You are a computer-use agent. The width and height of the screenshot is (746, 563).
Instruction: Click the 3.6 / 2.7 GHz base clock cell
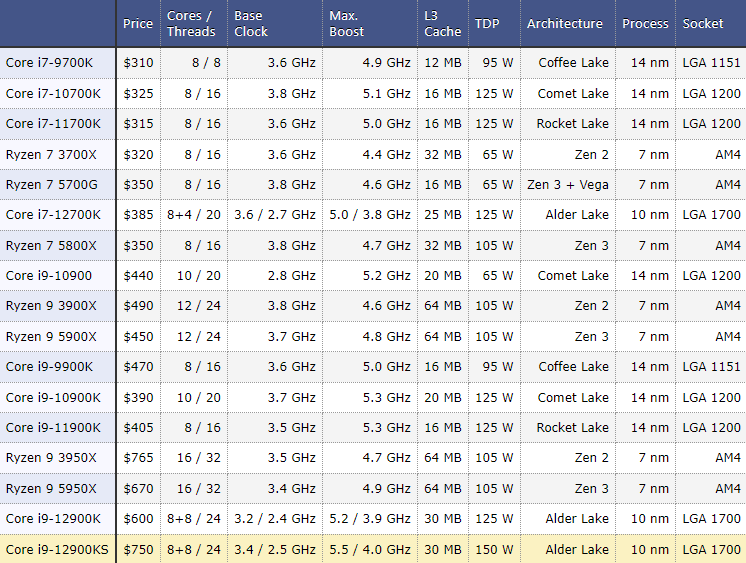pyautogui.click(x=275, y=215)
